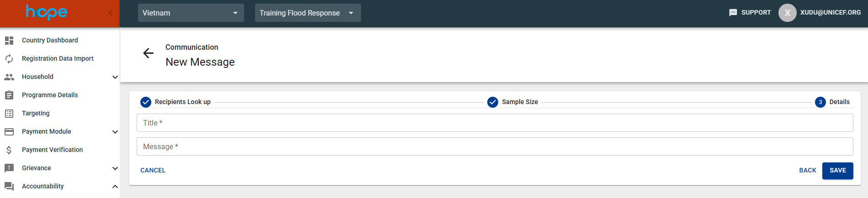Click the Programme Details clipboard icon
Image resolution: width=868 pixels, height=198 pixels.
(x=9, y=95)
